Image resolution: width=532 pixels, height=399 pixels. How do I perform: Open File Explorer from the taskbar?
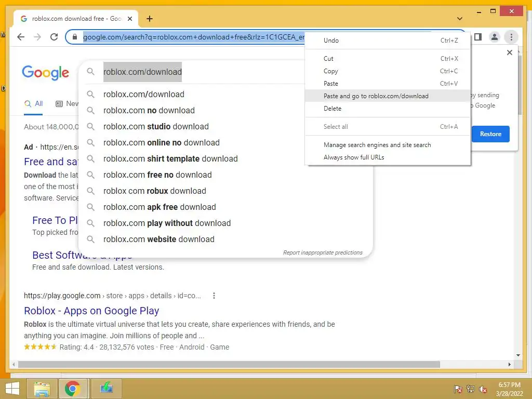[x=42, y=389]
